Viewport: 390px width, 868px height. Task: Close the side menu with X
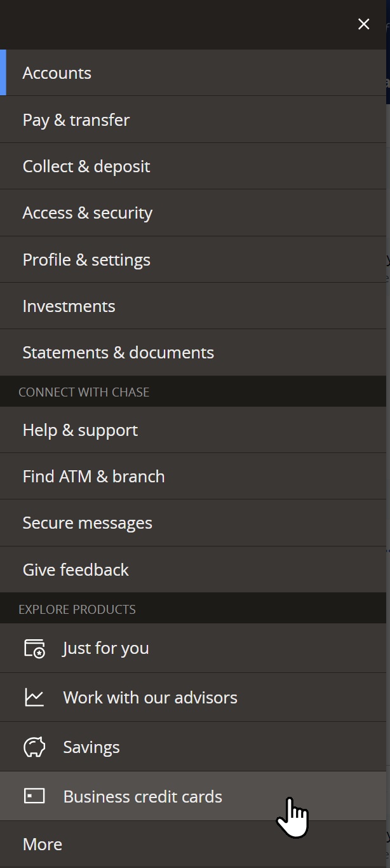point(364,24)
